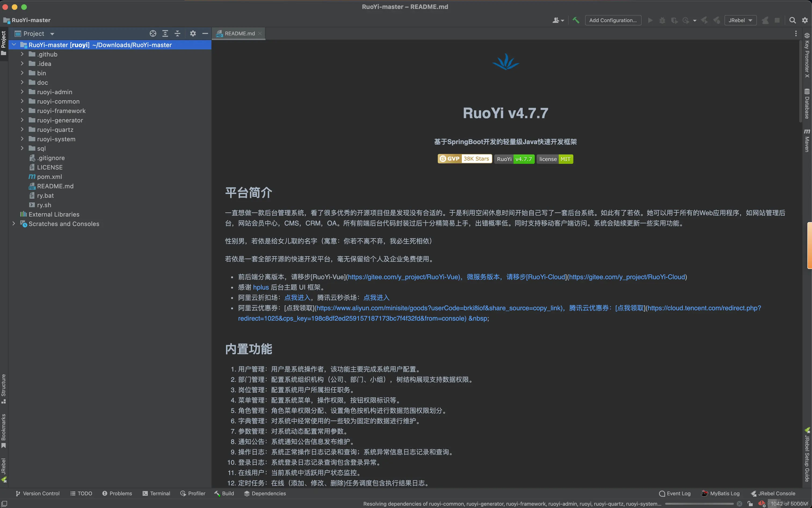Open the Terminal tab at the bottom
This screenshot has height=508, width=812.
pyautogui.click(x=156, y=493)
